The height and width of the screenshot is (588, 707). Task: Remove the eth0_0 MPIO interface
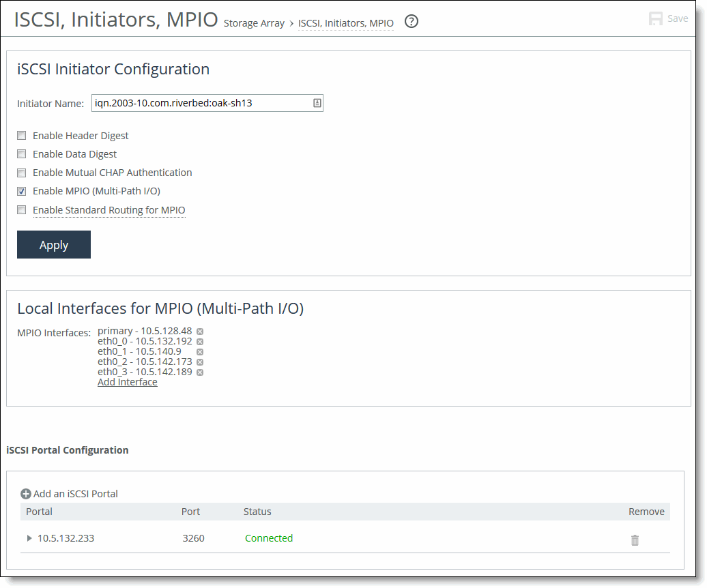201,341
